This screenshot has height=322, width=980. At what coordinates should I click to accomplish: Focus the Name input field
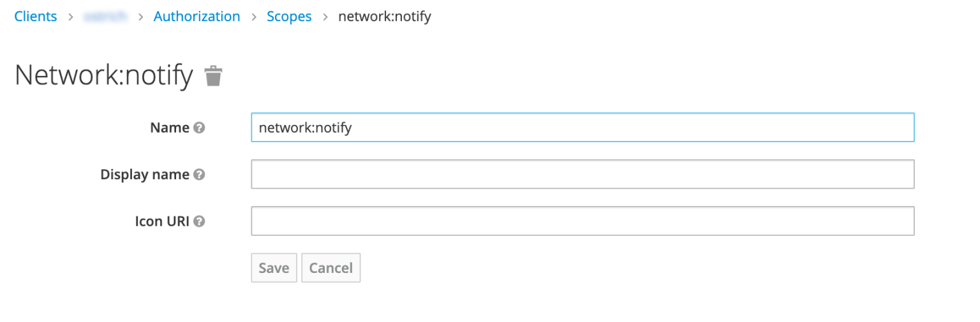click(582, 128)
